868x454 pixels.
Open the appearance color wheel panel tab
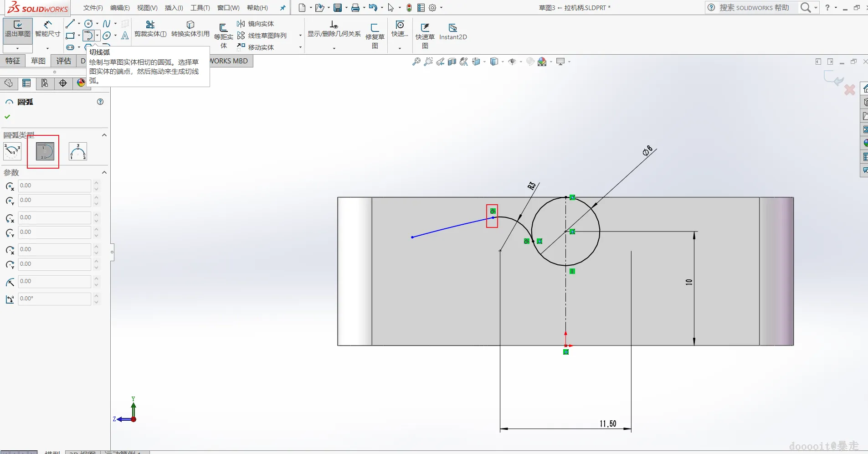point(81,83)
